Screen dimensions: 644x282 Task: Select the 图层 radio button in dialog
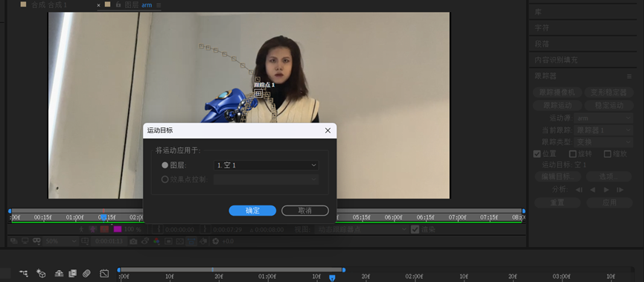pos(165,165)
